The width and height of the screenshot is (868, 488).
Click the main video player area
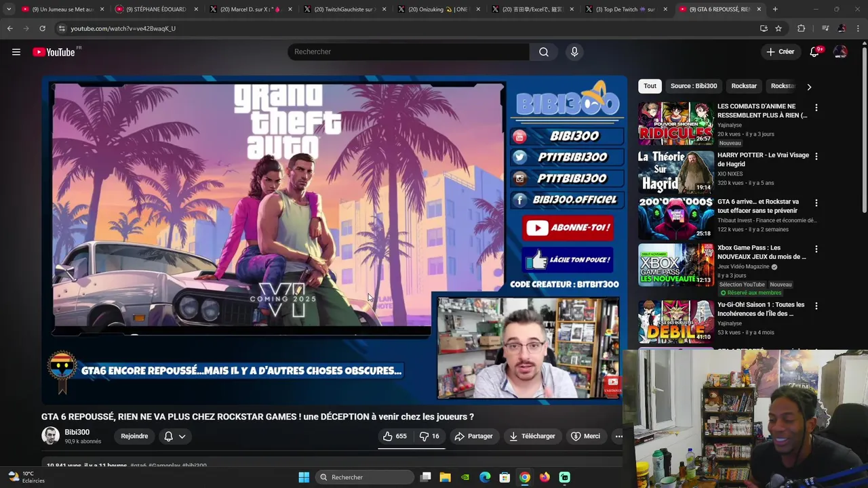334,239
